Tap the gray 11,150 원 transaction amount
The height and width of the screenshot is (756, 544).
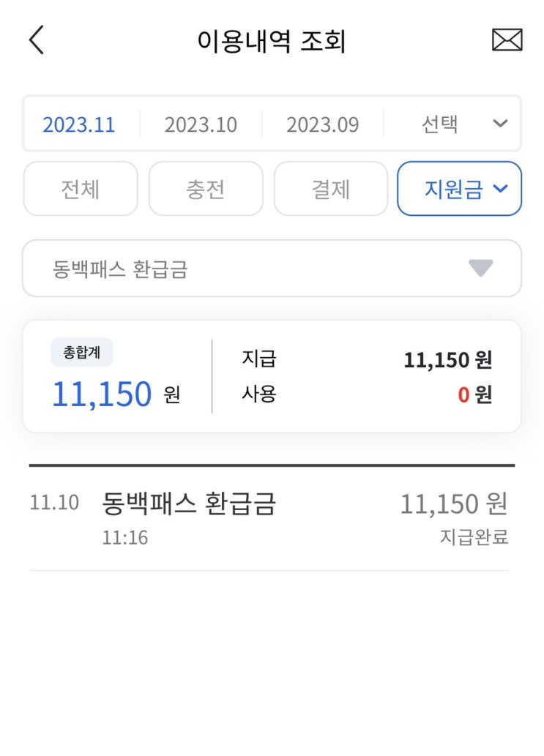coord(453,504)
